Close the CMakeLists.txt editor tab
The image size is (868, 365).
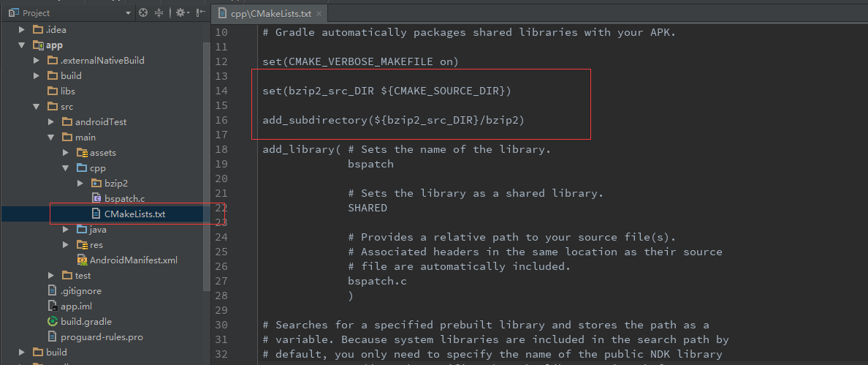pyautogui.click(x=319, y=14)
